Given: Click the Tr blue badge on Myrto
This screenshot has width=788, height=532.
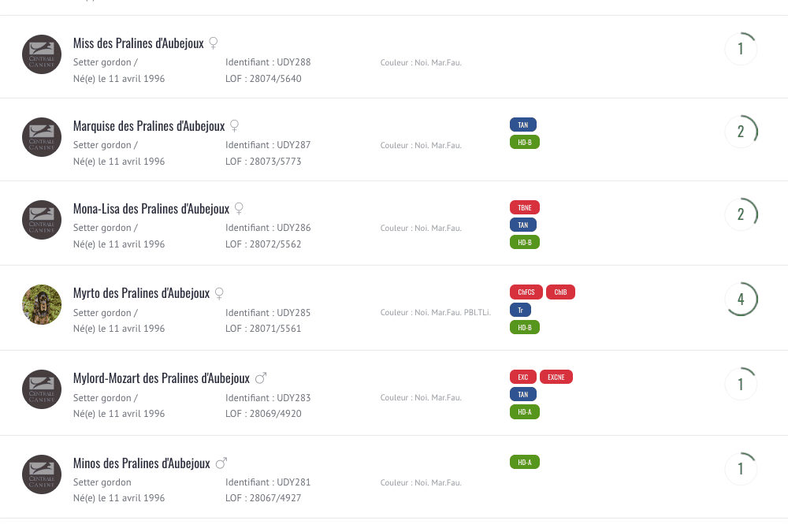Looking at the screenshot, I should (521, 311).
